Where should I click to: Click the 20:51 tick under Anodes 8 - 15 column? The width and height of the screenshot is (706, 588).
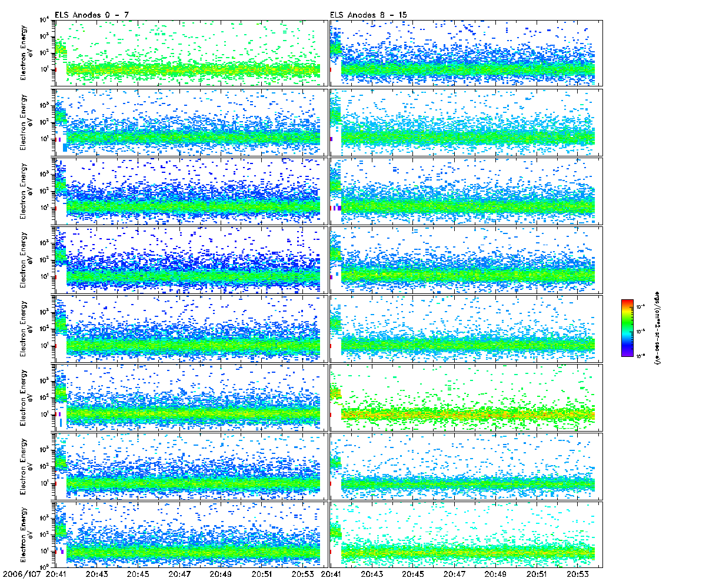pyautogui.click(x=537, y=575)
